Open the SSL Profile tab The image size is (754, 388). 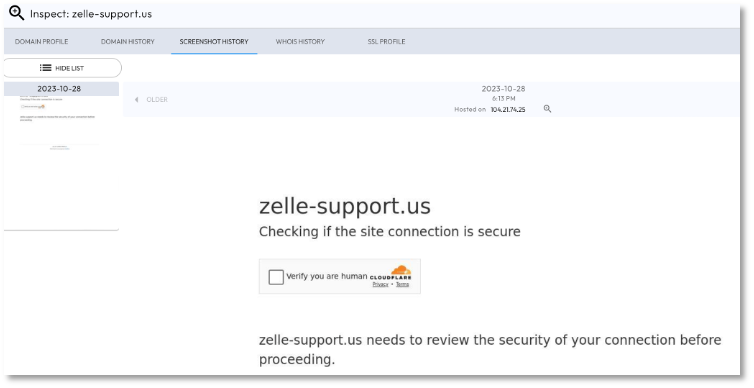[386, 41]
